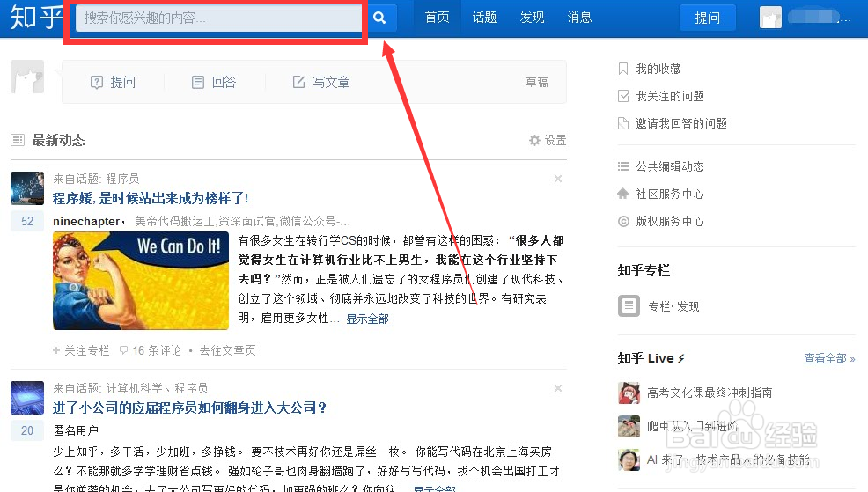The height and width of the screenshot is (492, 868).
Task: Click the 最新动态 feed list icon
Action: (x=18, y=140)
